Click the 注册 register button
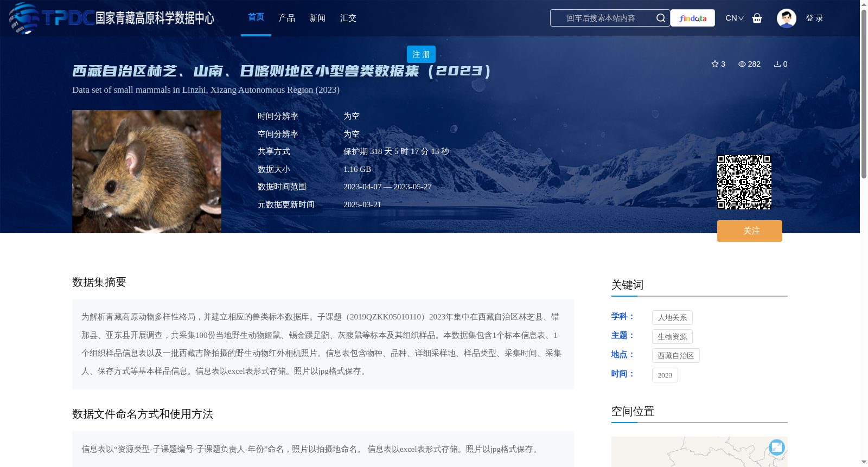868x467 pixels. point(421,54)
